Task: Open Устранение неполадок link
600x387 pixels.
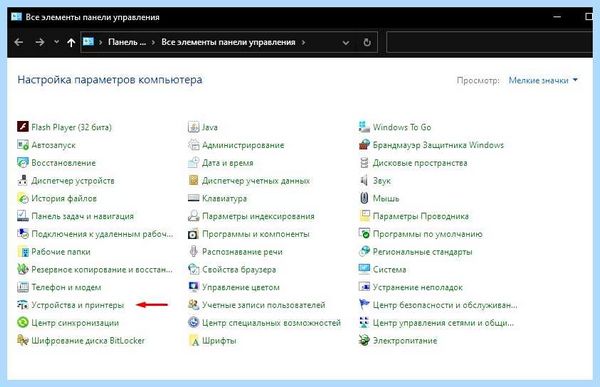Action: [418, 287]
